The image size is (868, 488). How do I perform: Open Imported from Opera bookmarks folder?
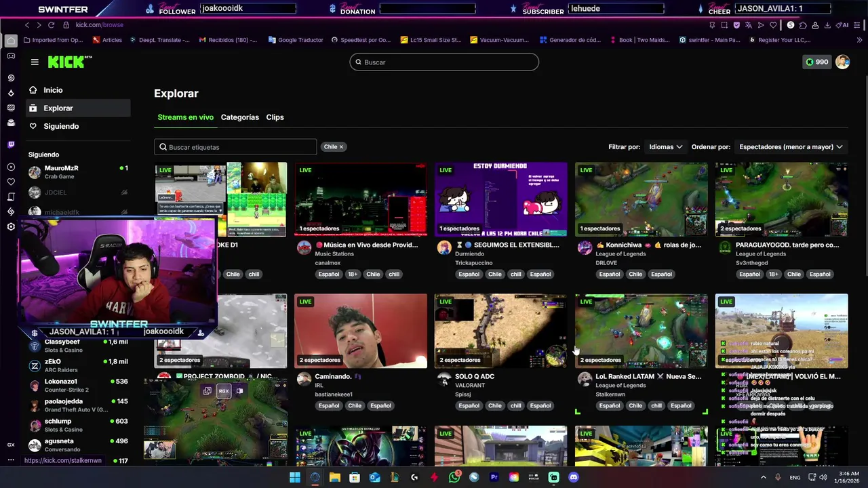pos(54,40)
